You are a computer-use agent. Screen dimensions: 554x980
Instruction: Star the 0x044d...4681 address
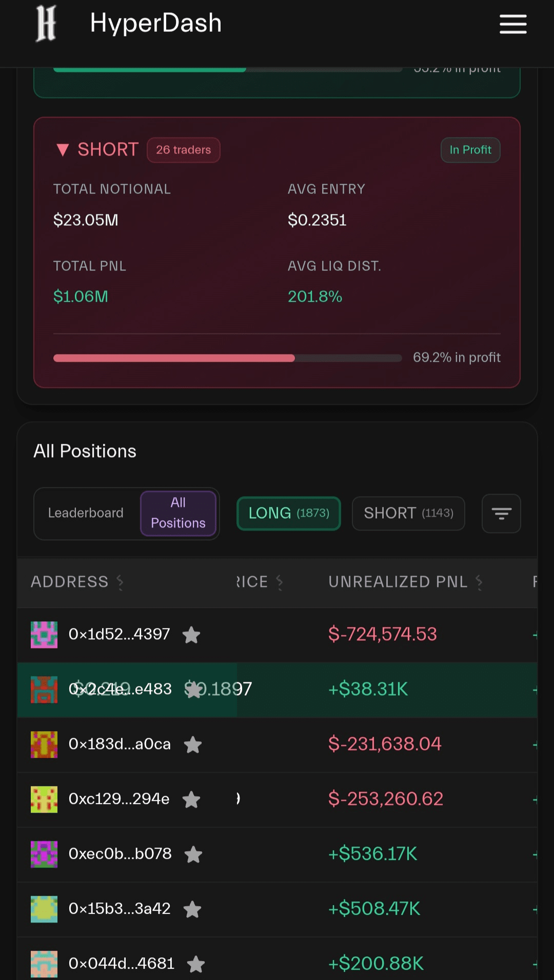[x=196, y=964]
